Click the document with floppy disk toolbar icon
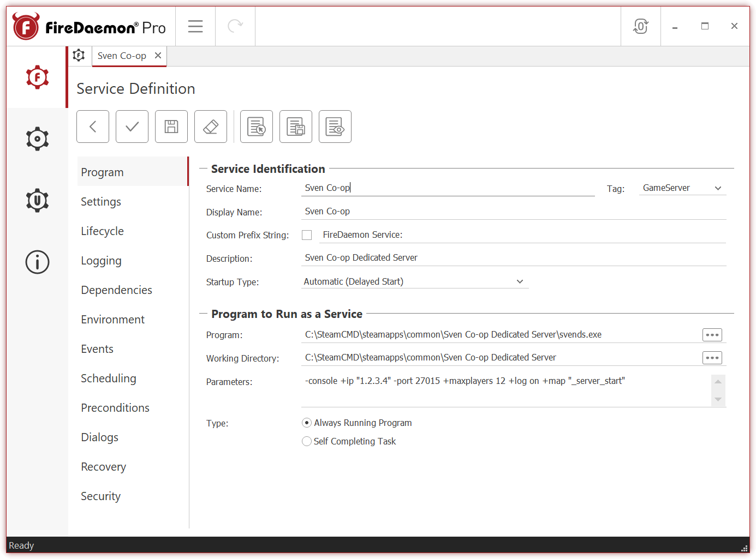 296,127
